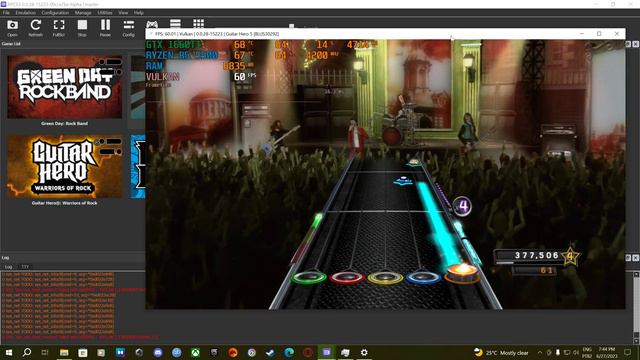Switch game list to list view icon
Viewport: 640px width, 360px height.
pyautogui.click(x=175, y=23)
